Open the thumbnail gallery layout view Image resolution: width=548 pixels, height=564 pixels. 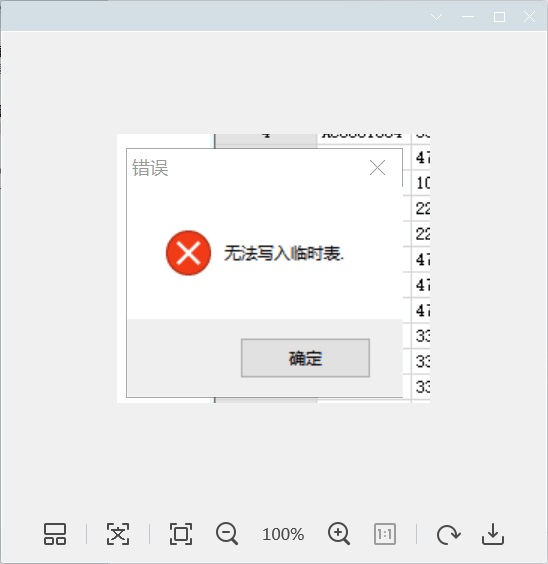[x=55, y=534]
